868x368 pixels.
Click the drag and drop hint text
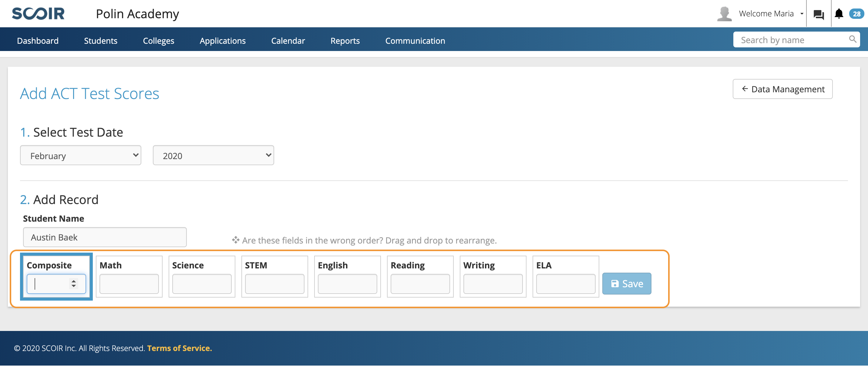pos(369,240)
